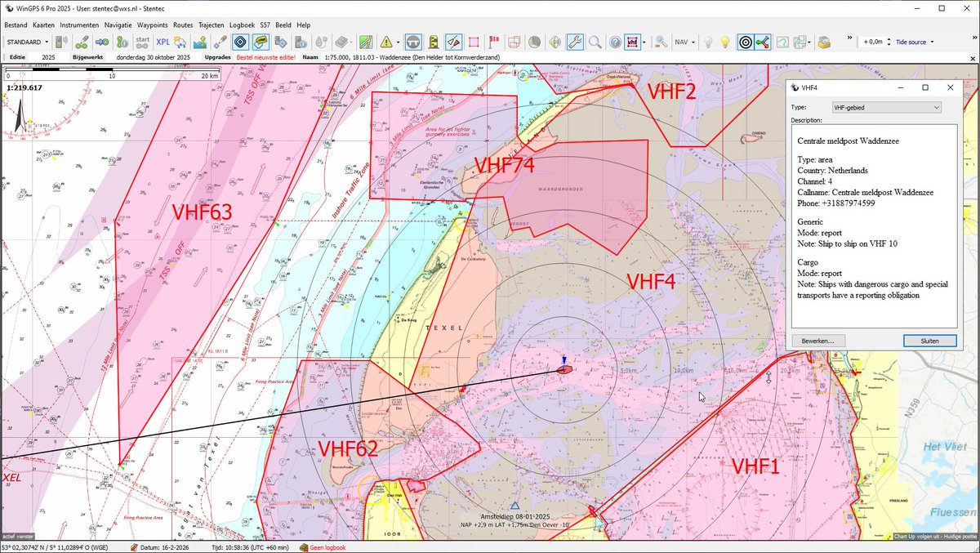This screenshot has width=980, height=553.
Task: Click the red overlapping windows icon
Action: [x=513, y=42]
